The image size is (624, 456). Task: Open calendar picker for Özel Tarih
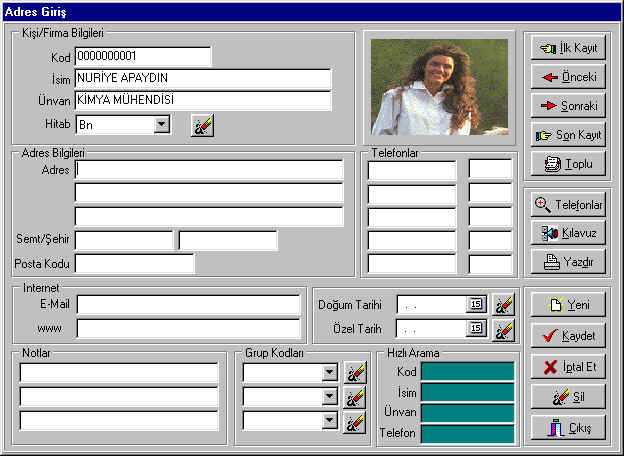pos(476,328)
